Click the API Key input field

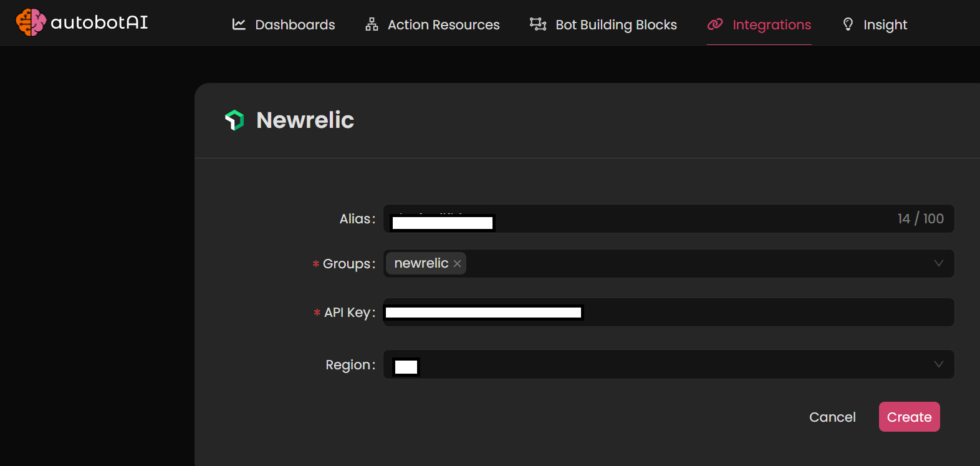coord(668,312)
